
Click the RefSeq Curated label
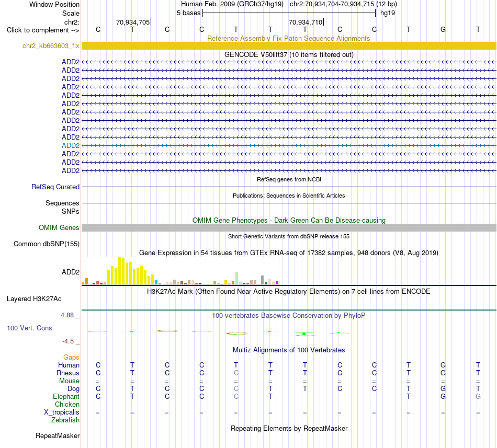pyautogui.click(x=55, y=187)
